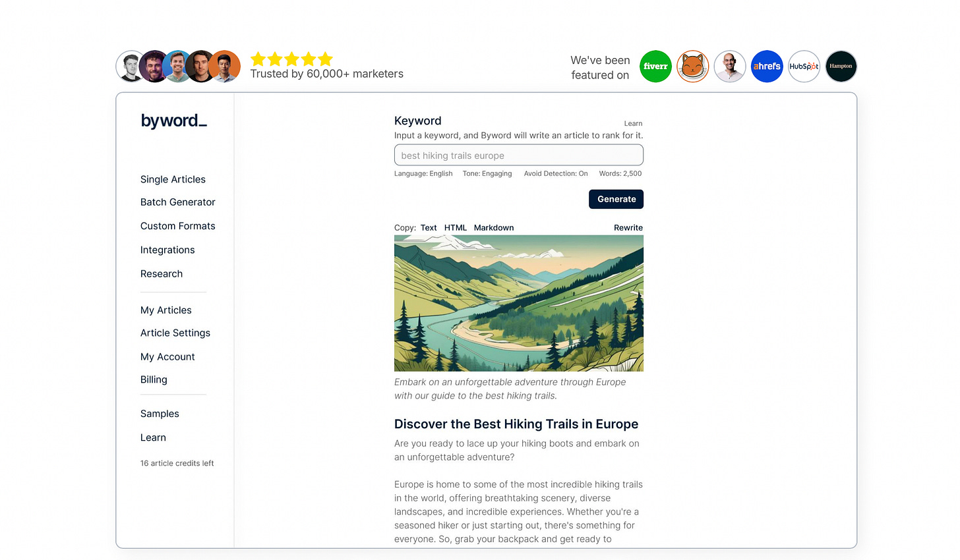Click "We've been featured on" text

click(600, 67)
